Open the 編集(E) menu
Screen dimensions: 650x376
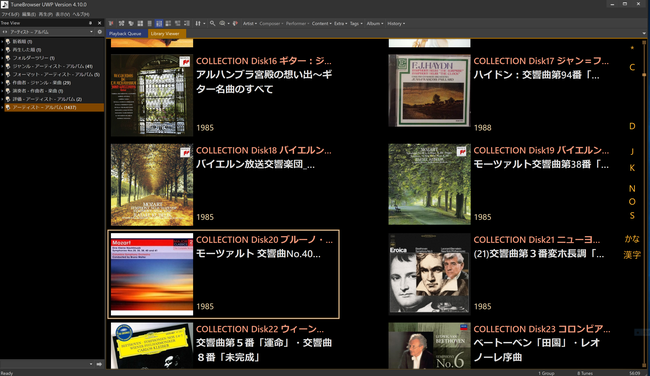click(29, 14)
